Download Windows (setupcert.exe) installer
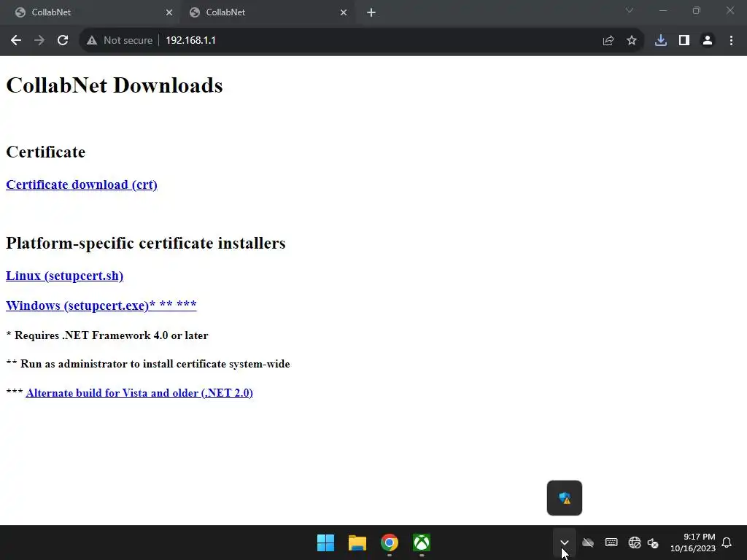Screen dimensions: 747x560 (101, 306)
